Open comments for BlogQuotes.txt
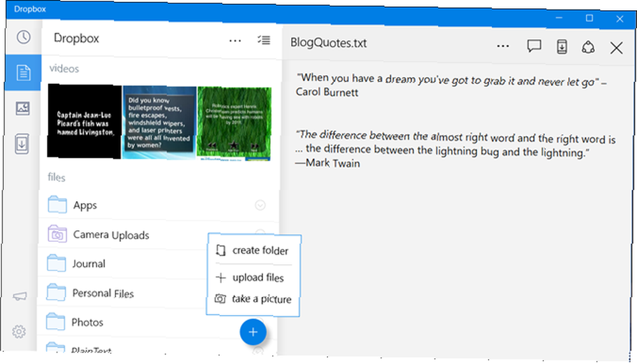This screenshot has height=364, width=637. click(x=534, y=46)
